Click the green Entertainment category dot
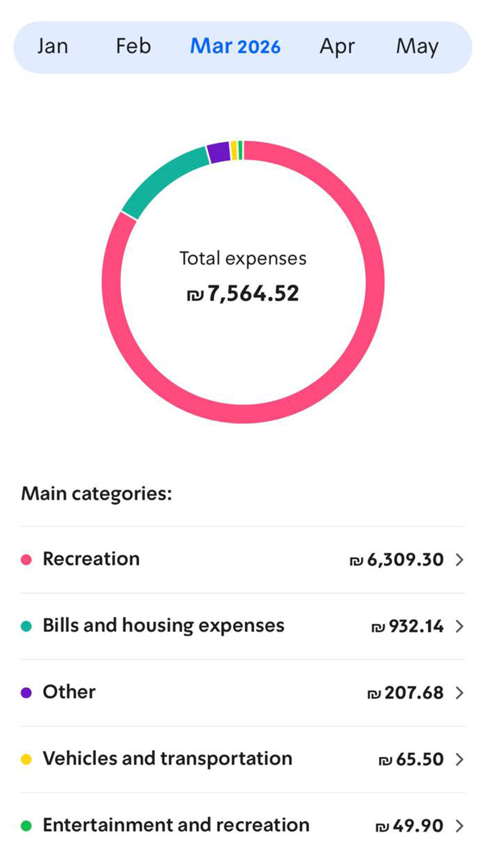The width and height of the screenshot is (490, 868). pos(26,826)
